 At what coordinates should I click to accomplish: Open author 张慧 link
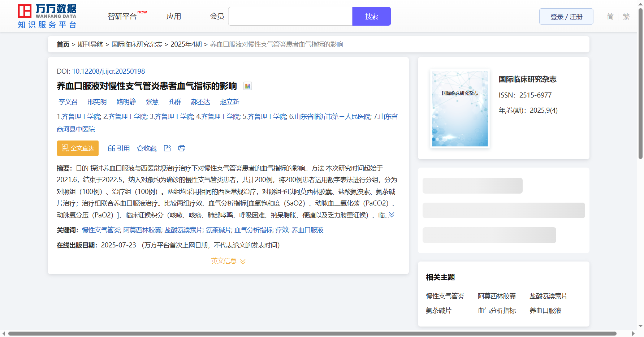pyautogui.click(x=152, y=102)
